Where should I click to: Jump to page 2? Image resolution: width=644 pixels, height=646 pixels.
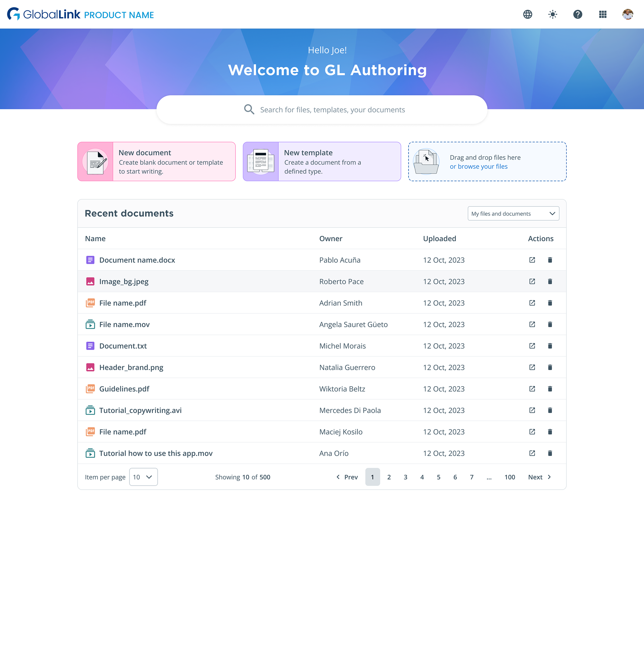(389, 477)
